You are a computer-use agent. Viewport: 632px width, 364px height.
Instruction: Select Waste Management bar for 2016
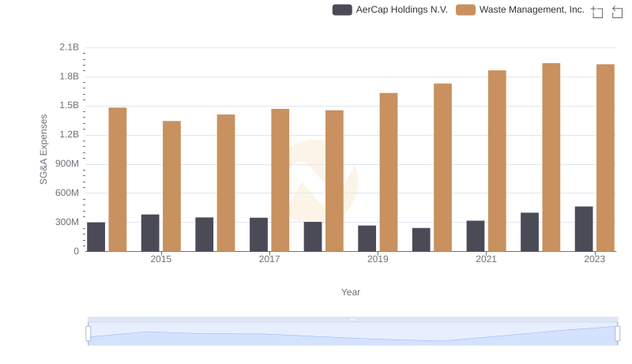(226, 183)
